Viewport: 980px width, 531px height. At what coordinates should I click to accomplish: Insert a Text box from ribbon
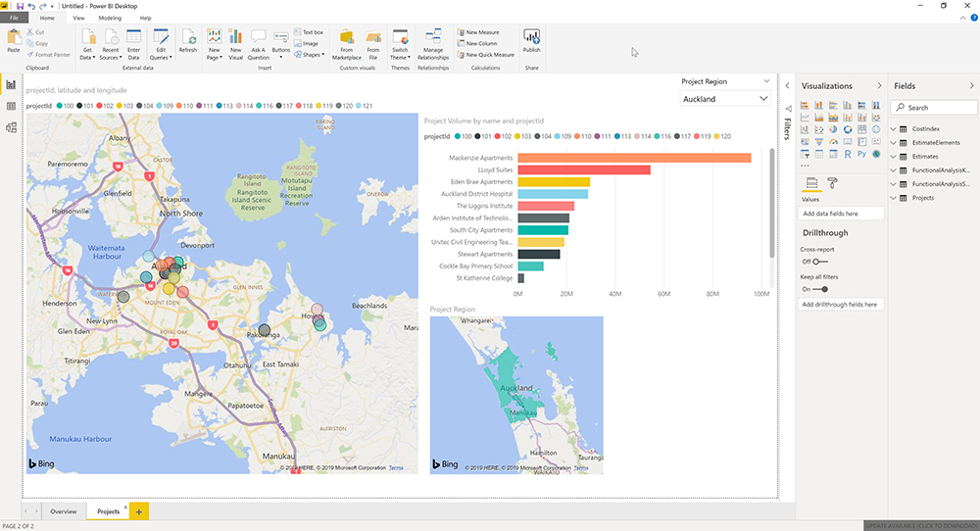click(309, 32)
